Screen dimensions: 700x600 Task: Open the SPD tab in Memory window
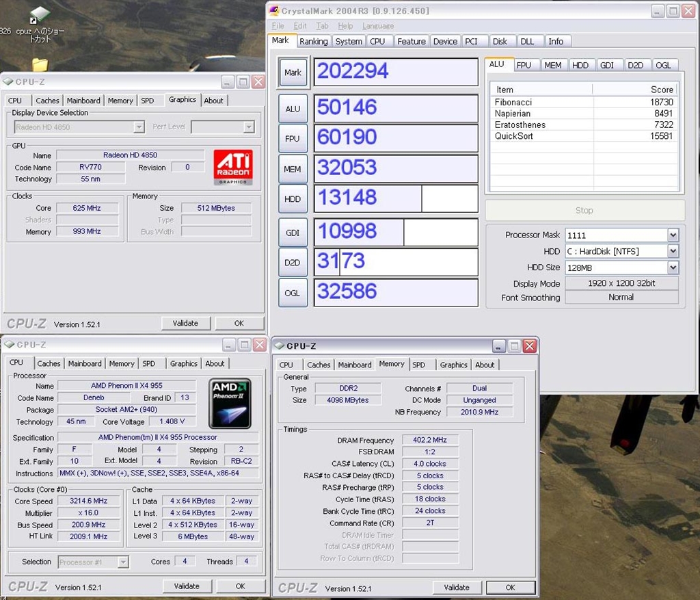[419, 365]
